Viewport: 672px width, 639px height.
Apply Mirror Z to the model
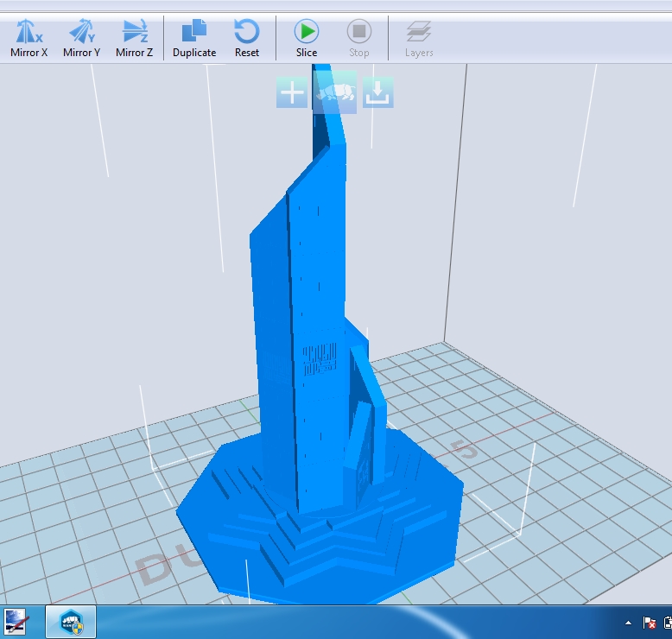[x=134, y=39]
